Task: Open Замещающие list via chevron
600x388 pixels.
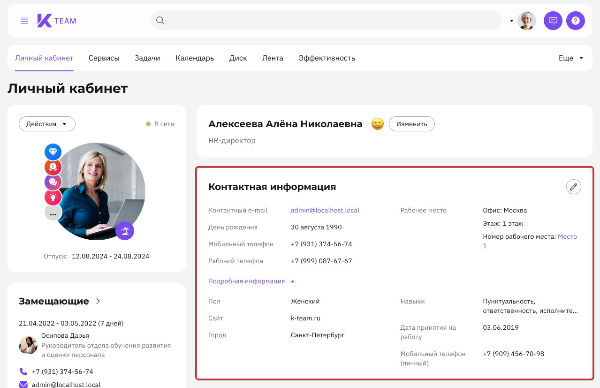Action: click(x=98, y=301)
